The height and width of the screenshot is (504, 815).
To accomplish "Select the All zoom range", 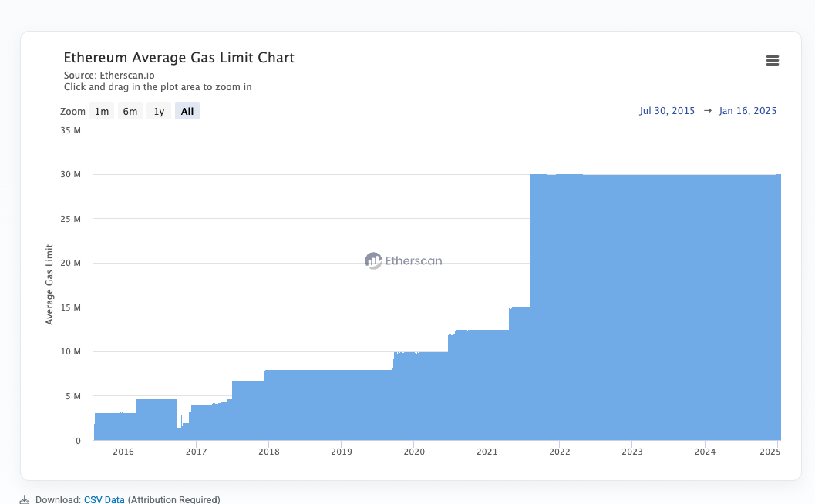I will tap(187, 111).
